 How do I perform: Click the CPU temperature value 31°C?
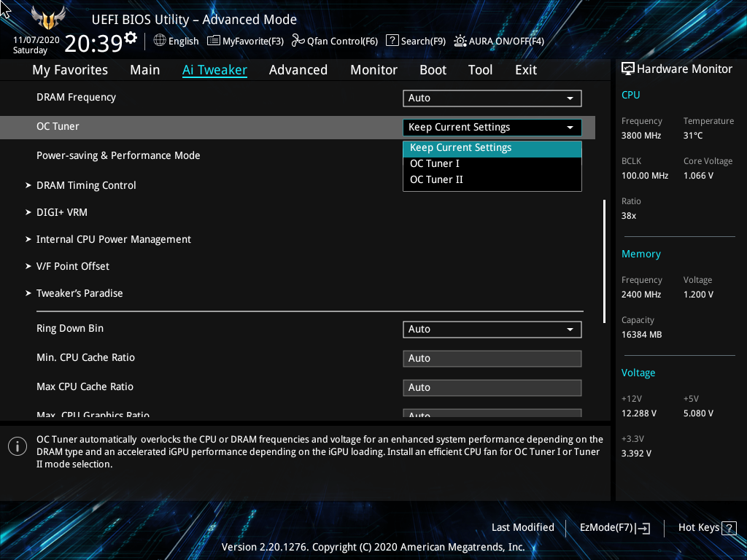click(693, 136)
